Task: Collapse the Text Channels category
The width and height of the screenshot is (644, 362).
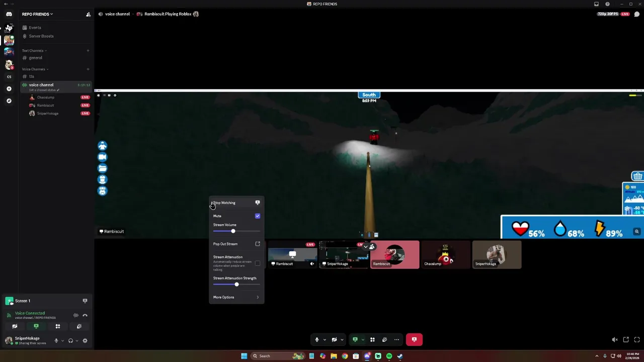Action: (x=34, y=51)
